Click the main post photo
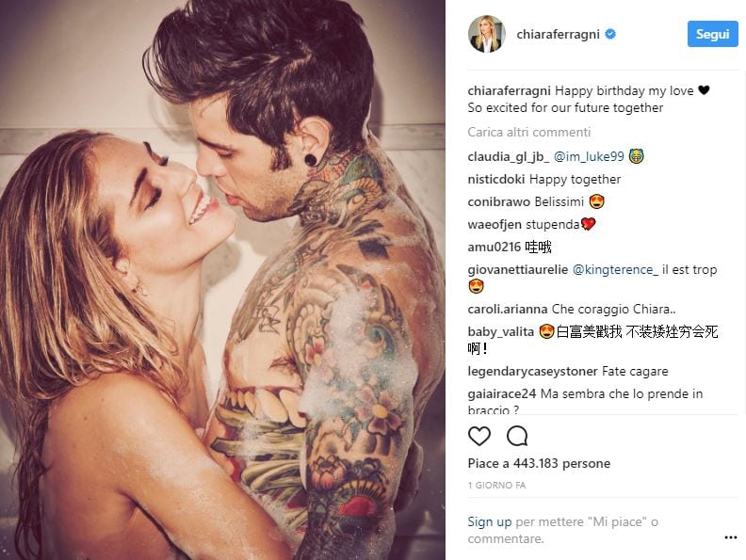Image resolution: width=746 pixels, height=560 pixels. tap(222, 280)
